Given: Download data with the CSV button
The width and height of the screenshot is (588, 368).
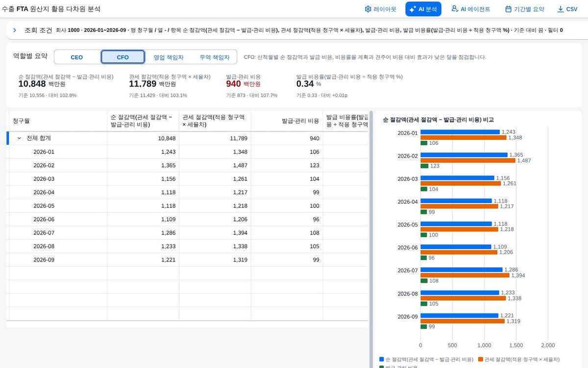Looking at the screenshot, I should [567, 9].
